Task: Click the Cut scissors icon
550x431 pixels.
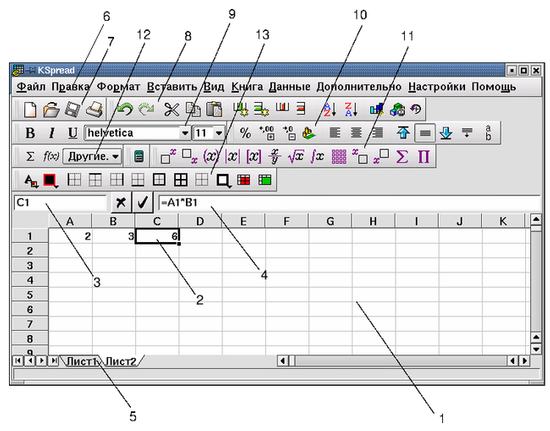Action: point(172,109)
